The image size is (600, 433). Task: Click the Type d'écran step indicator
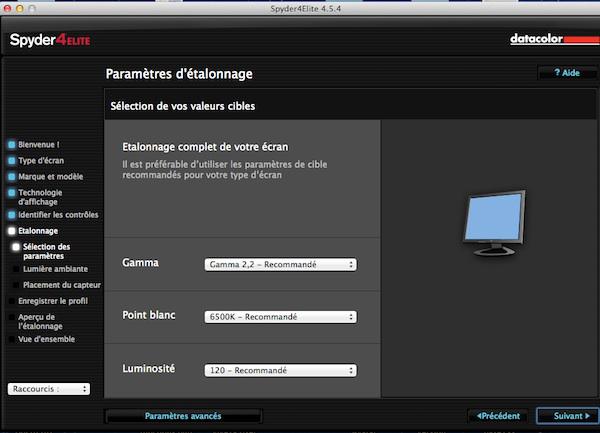12,160
